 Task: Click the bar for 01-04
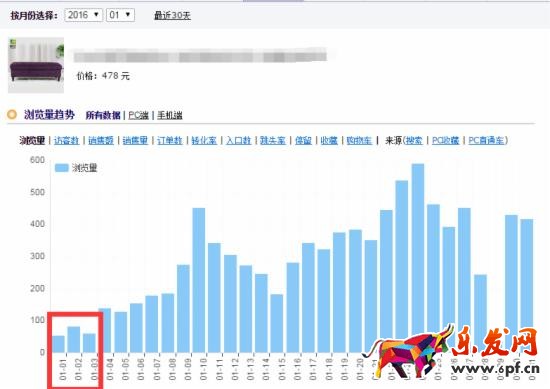(x=105, y=330)
